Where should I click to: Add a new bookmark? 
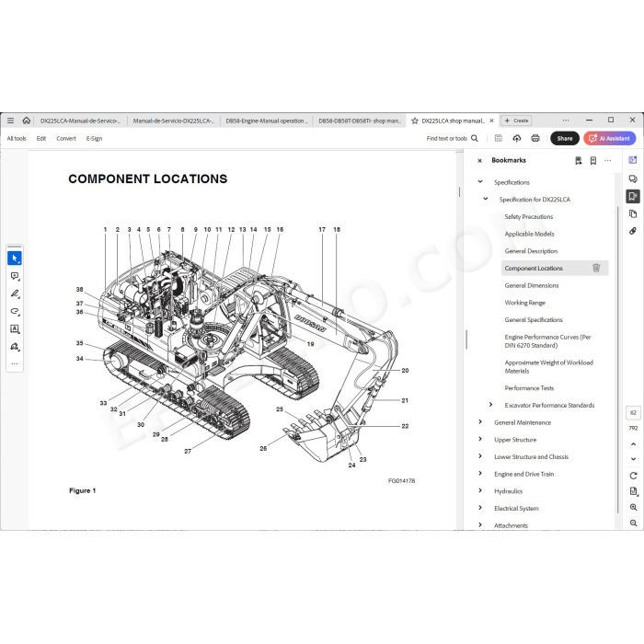coord(593,161)
